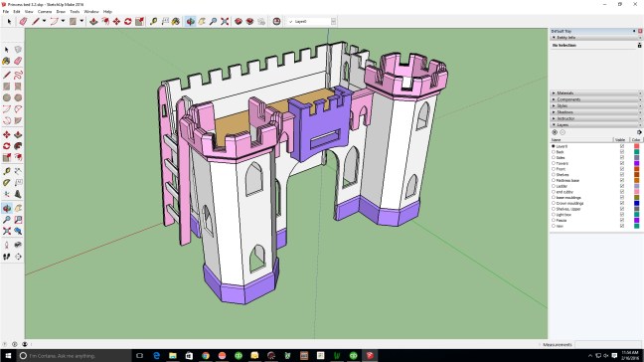Click the Delete Layer minus icon
Screen dimensions: 644x362
coord(563,132)
